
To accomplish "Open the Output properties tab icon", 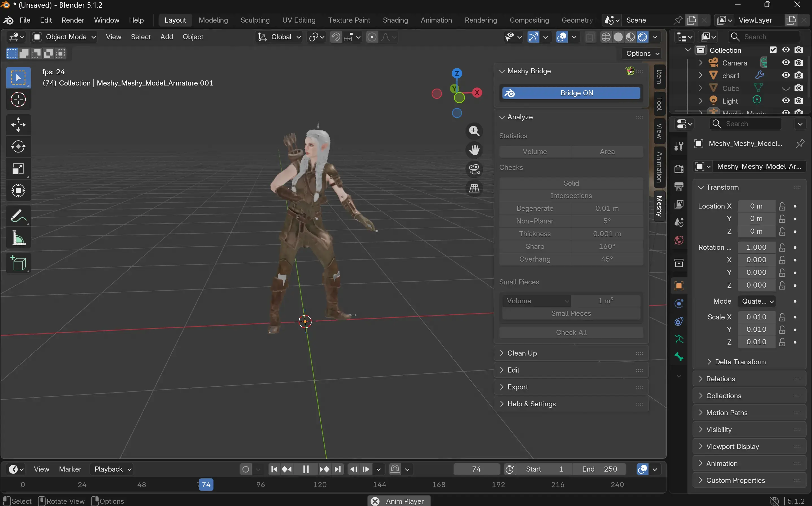I will [679, 187].
